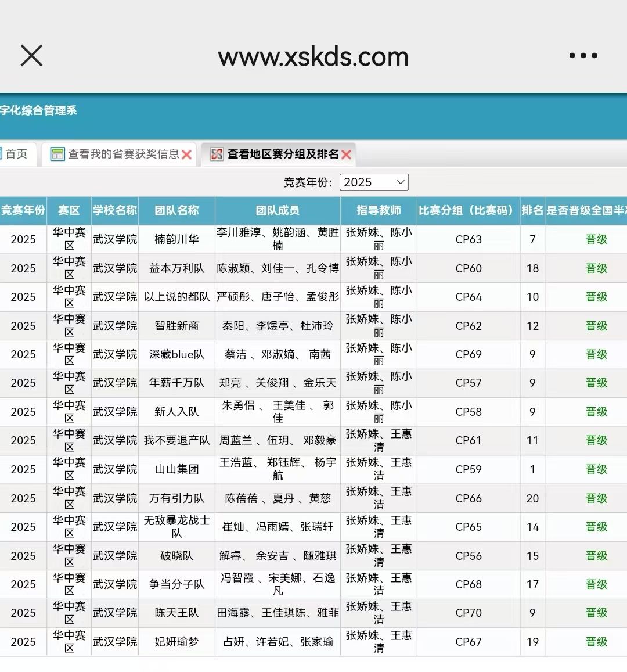Switch to the 首页 tab
627x672 pixels.
(x=16, y=154)
